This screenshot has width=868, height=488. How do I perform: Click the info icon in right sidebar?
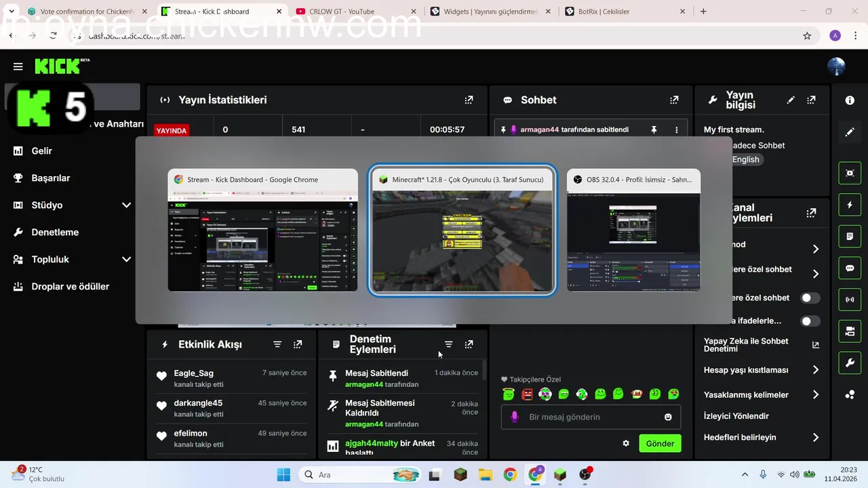click(850, 100)
